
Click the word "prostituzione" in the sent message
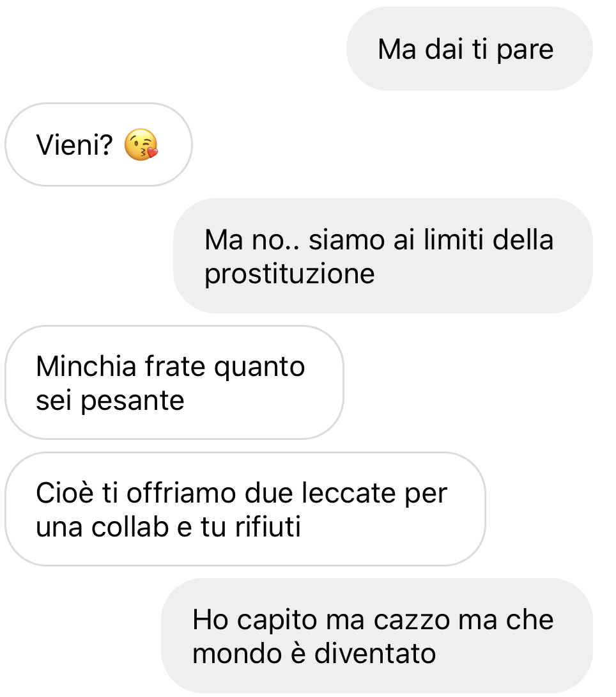coord(289,274)
